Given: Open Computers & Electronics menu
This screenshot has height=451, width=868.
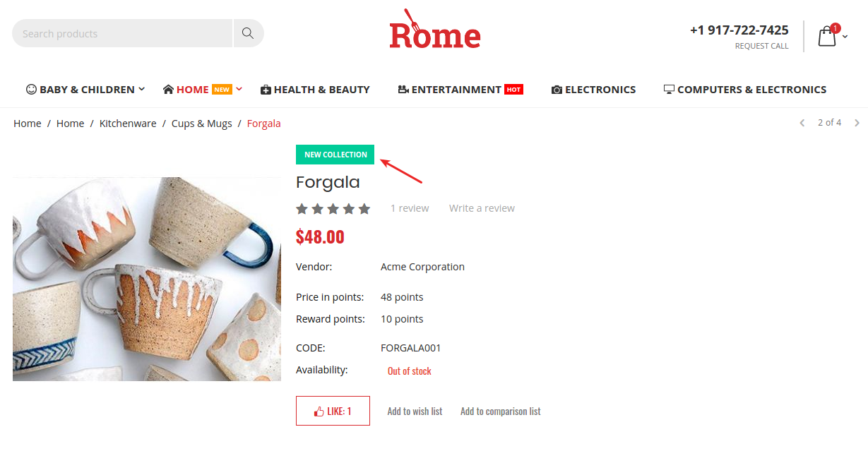Looking at the screenshot, I should tap(745, 90).
